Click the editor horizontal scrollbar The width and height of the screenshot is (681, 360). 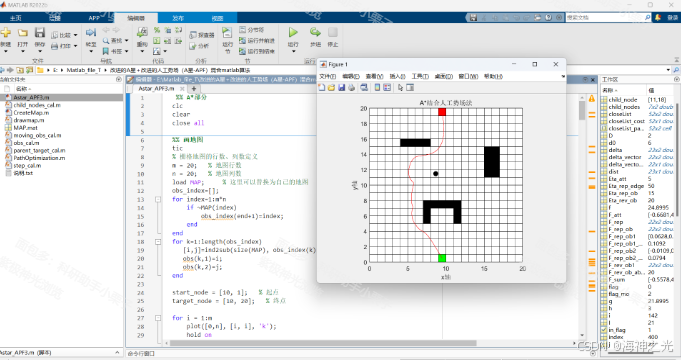pos(323,343)
